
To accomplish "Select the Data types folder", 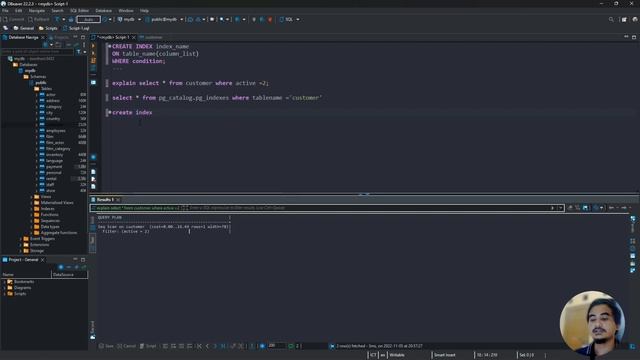I will click(50, 227).
